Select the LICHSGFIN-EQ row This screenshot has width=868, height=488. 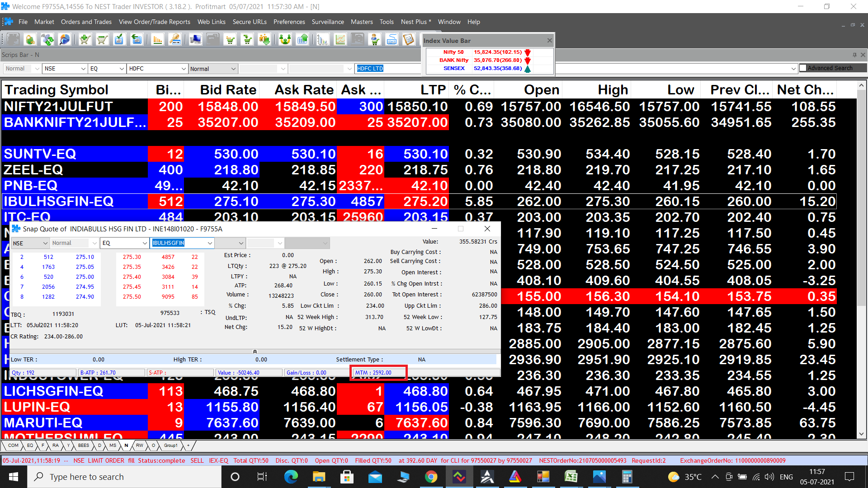(x=419, y=391)
